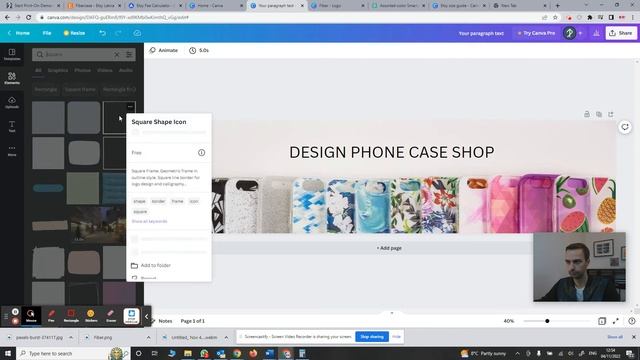
Task: Open the grid view icon near zoom
Action: click(x=602, y=321)
